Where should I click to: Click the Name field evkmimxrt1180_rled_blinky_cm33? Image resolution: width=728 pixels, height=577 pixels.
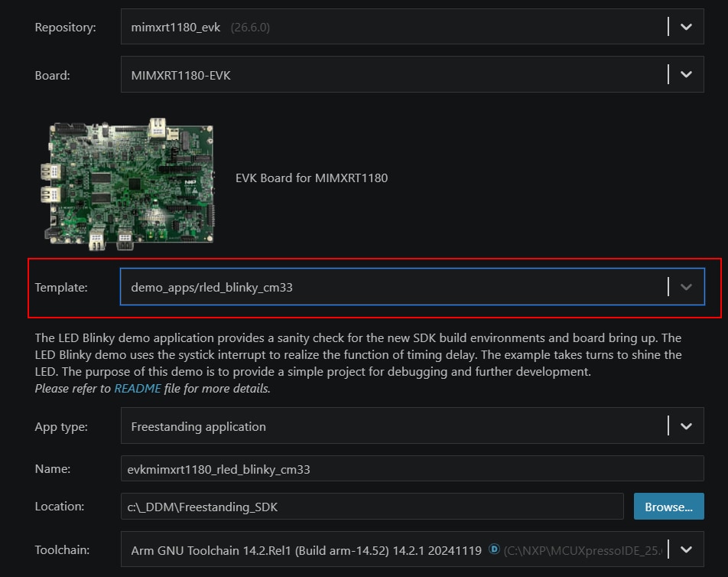[412, 469]
